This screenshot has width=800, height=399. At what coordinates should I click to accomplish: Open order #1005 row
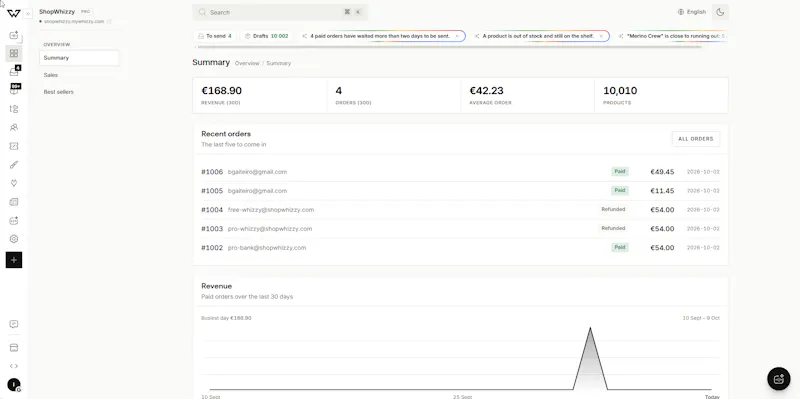(x=460, y=191)
